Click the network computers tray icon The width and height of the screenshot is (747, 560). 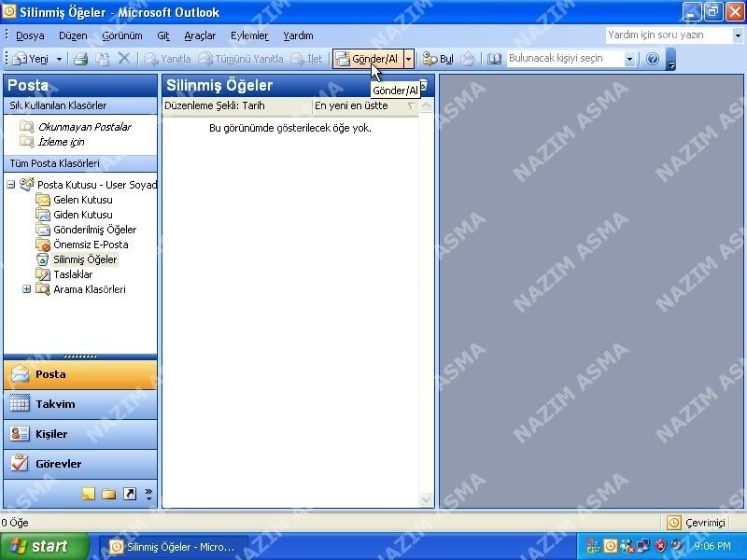coord(643,546)
